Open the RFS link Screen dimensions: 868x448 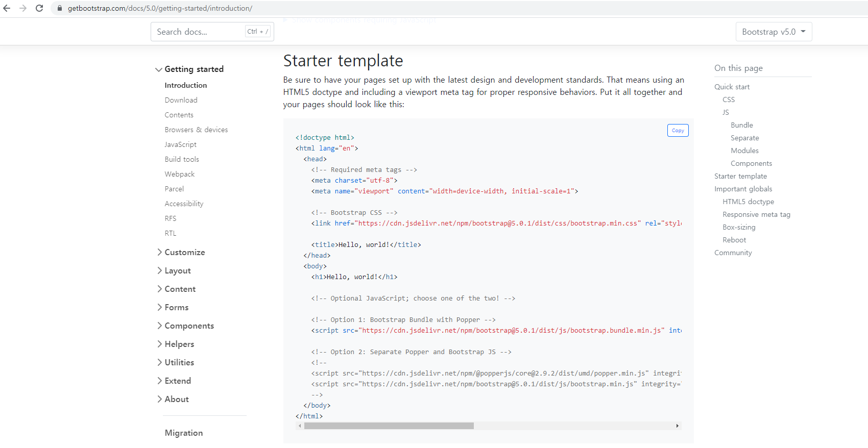pos(171,218)
